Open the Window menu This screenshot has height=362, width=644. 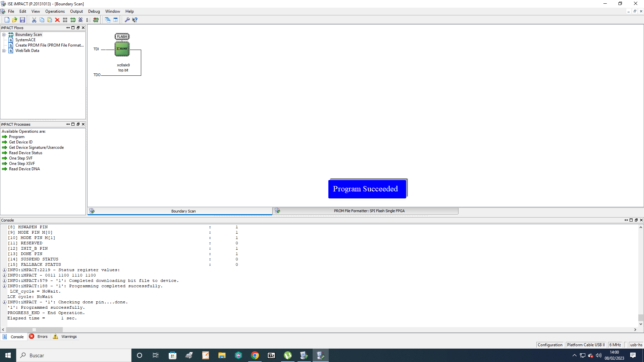point(113,11)
